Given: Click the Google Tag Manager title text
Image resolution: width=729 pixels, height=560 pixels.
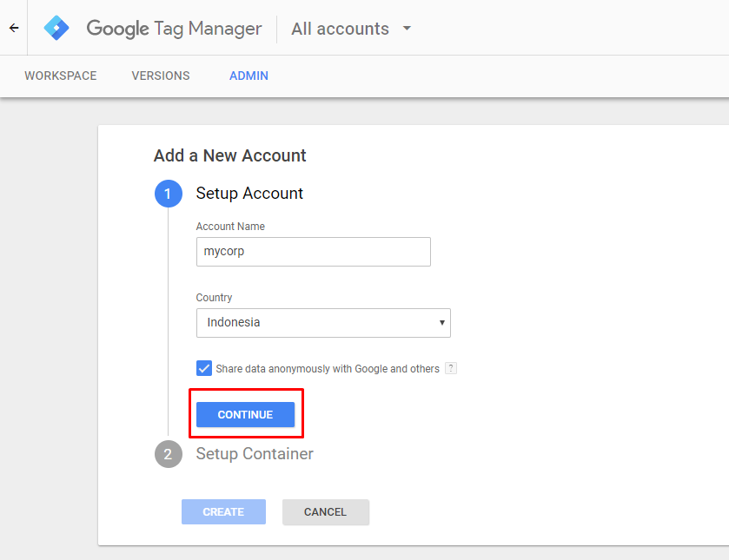Looking at the screenshot, I should tap(174, 29).
